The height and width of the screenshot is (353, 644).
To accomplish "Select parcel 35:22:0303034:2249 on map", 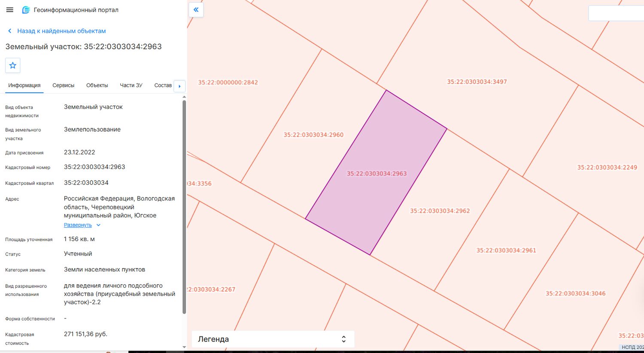I will [x=607, y=167].
